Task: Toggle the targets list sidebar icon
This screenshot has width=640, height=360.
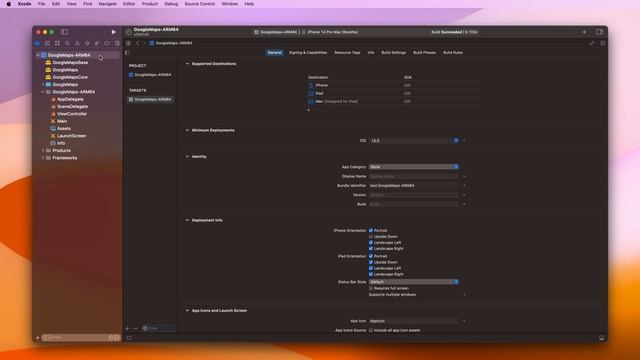Action: (128, 52)
